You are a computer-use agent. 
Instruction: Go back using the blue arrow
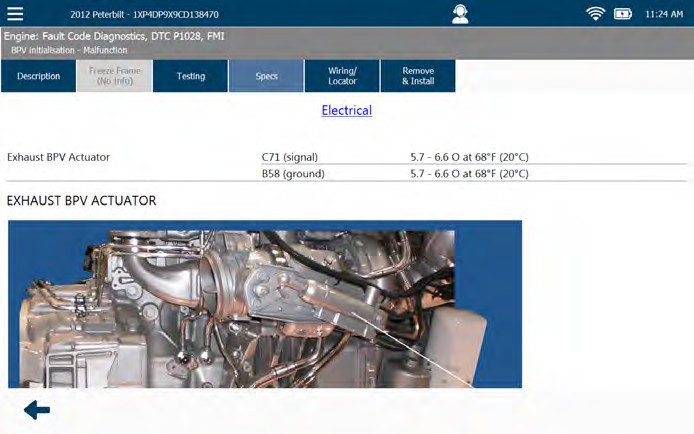coord(37,410)
